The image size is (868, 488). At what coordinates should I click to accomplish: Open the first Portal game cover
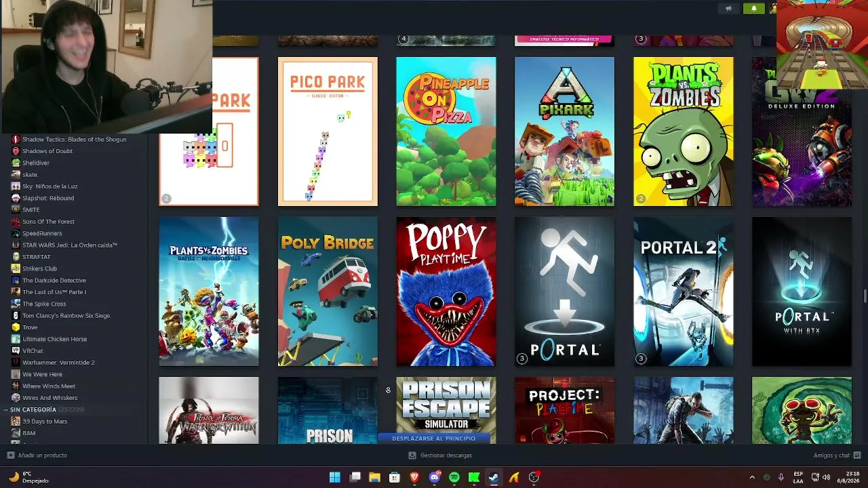(x=564, y=291)
